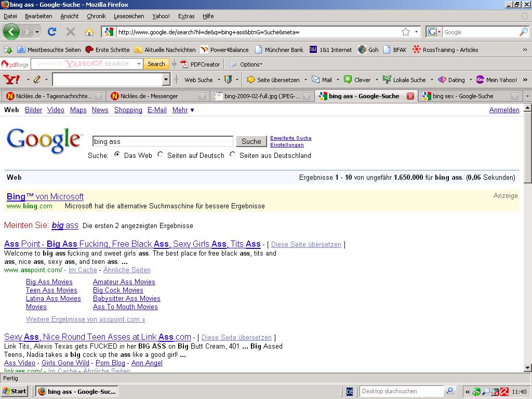This screenshot has width=532, height=399.
Task: Reload the page with the refresh icon
Action: (52, 32)
